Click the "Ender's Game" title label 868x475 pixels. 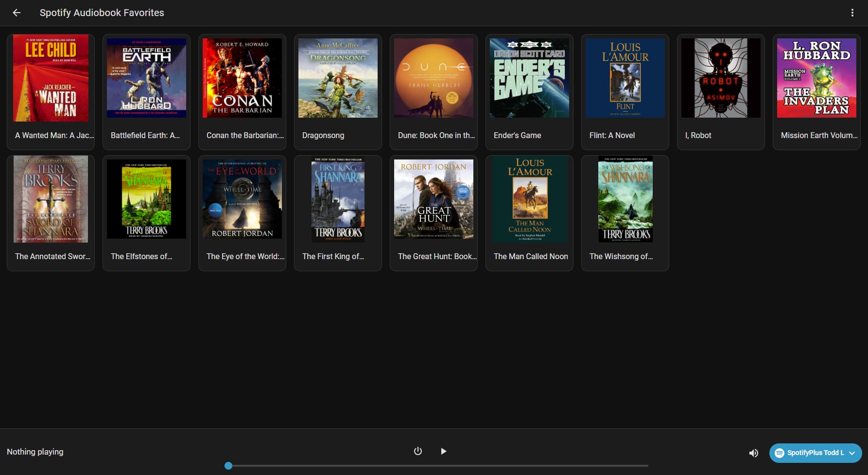(517, 135)
